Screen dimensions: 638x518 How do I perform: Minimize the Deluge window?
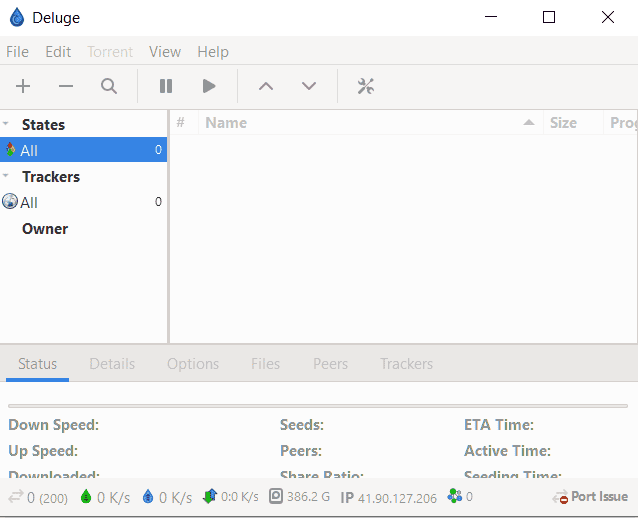[x=491, y=17]
